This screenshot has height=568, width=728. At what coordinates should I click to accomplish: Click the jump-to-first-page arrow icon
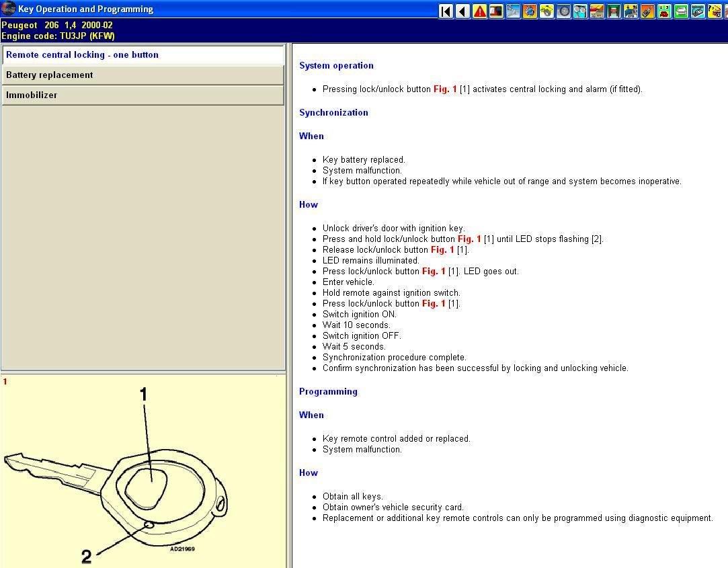(446, 11)
